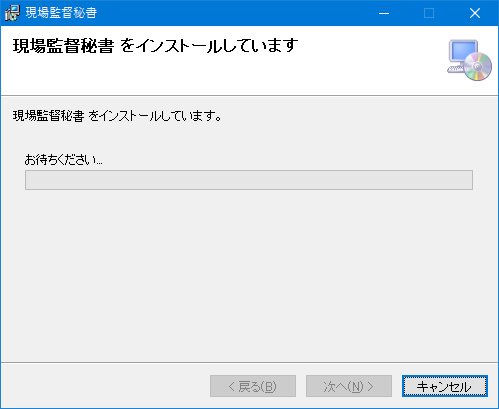The image size is (499, 409).
Task: Click the body text 現場監督秘書 をインストールしています。
Action: coord(117,116)
